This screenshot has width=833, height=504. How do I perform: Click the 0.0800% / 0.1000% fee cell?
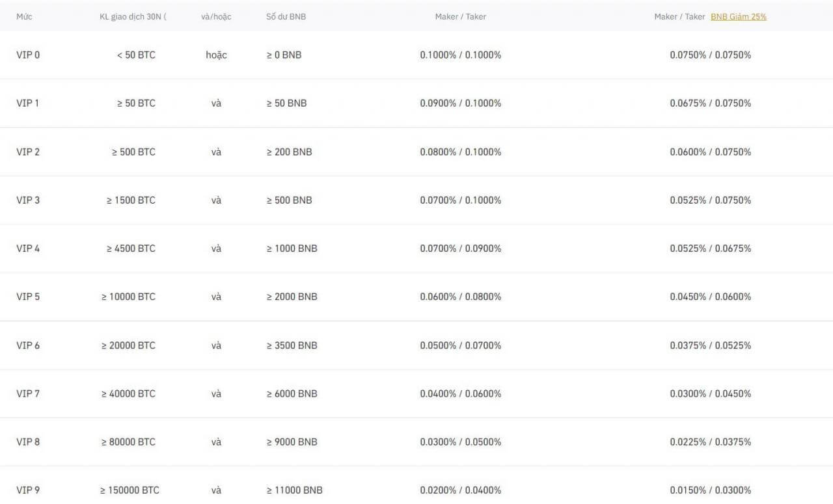tap(461, 152)
